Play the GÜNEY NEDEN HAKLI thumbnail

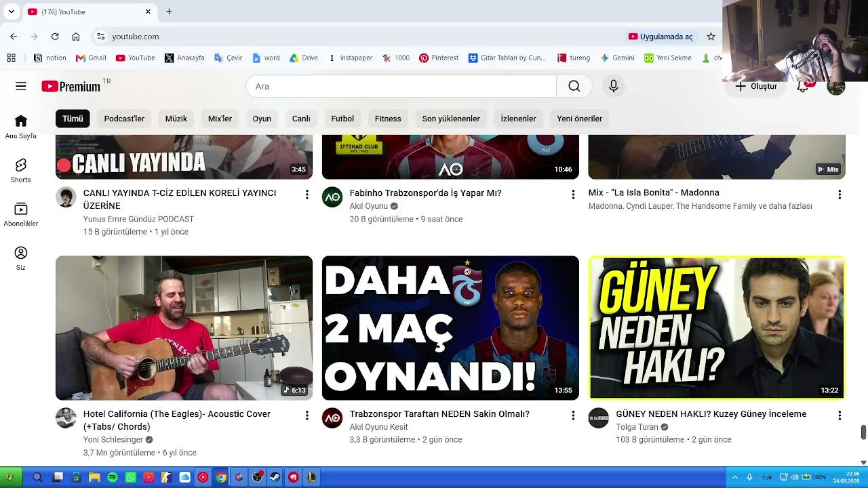coord(717,328)
